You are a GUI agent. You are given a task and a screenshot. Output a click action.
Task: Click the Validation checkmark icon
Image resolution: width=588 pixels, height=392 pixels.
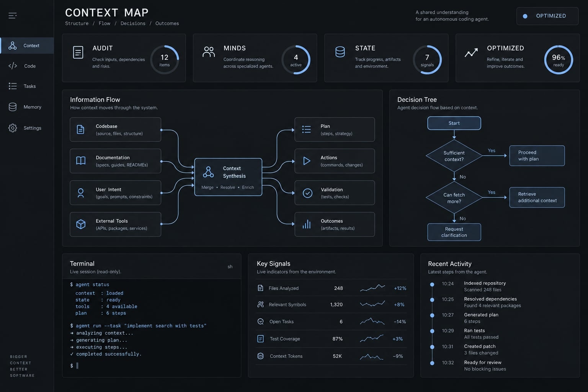tap(307, 193)
